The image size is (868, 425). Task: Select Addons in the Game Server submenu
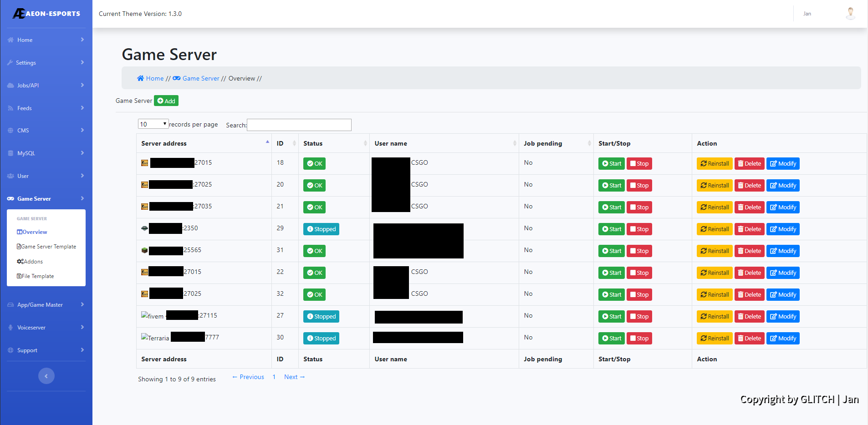click(x=33, y=262)
